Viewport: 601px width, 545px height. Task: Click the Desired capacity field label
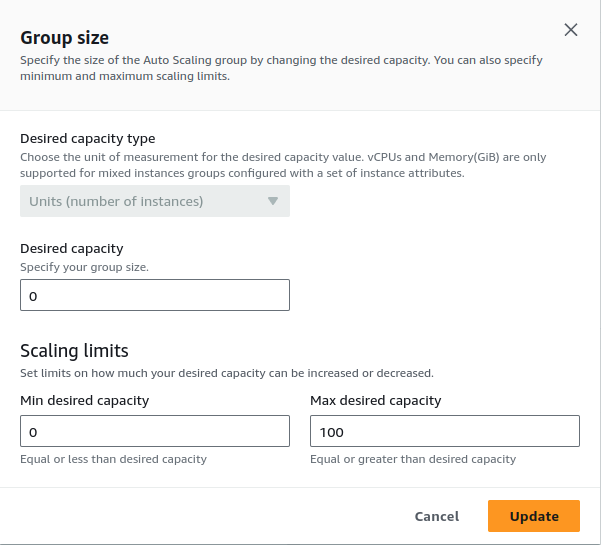tap(72, 248)
